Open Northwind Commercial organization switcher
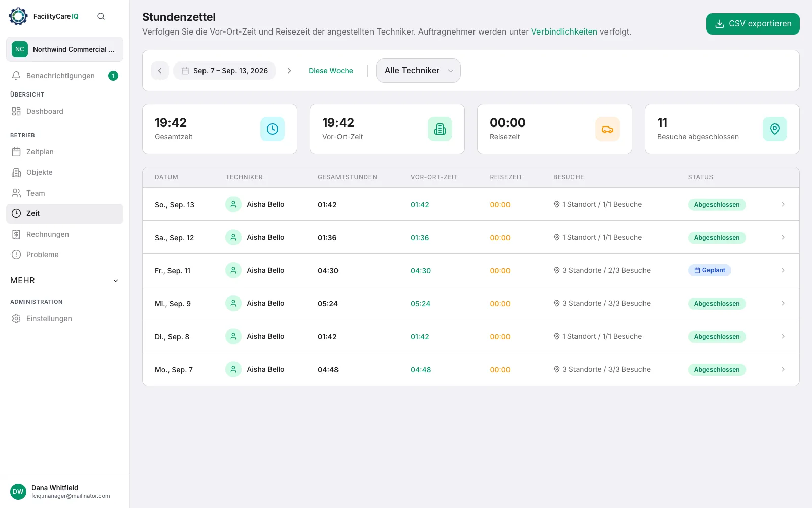Viewport: 812px width, 508px height. point(64,49)
